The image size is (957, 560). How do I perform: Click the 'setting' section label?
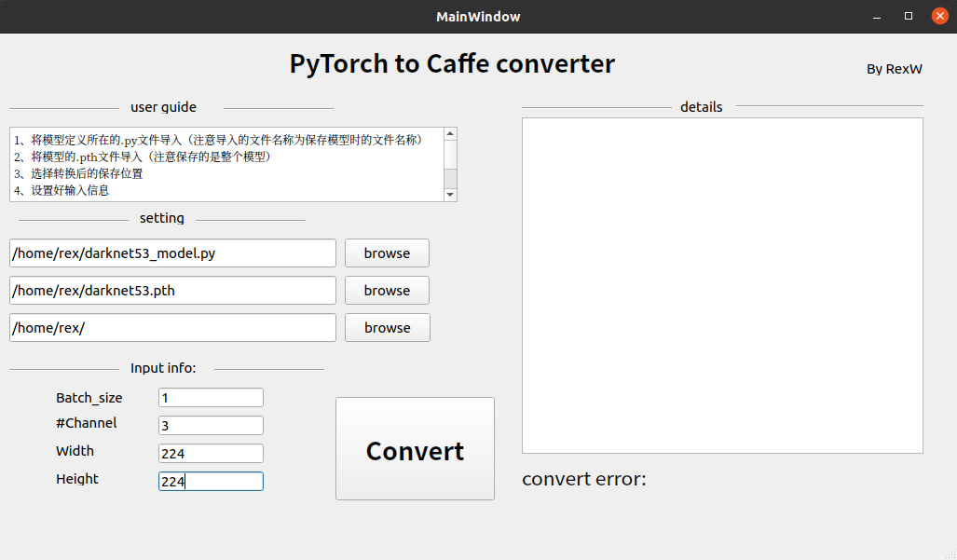pyautogui.click(x=162, y=218)
